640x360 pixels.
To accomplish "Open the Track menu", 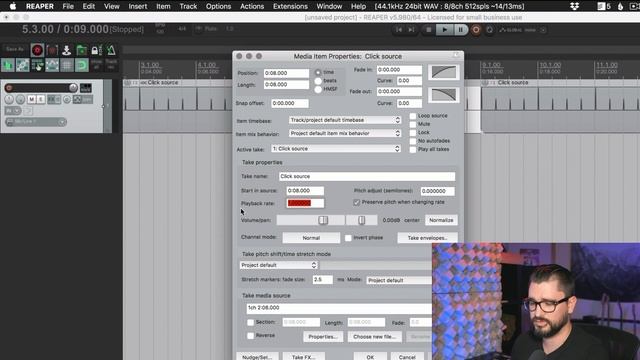I will coord(188,6).
